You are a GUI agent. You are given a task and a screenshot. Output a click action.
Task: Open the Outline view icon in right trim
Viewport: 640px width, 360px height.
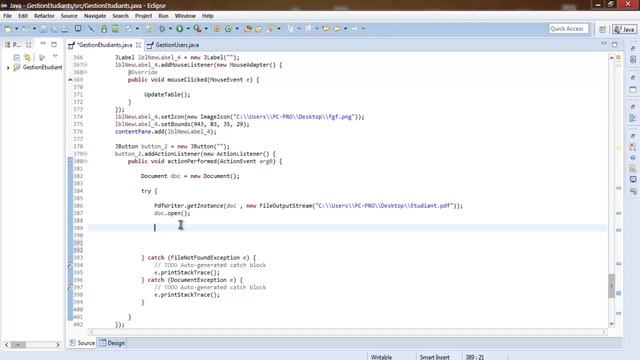pyautogui.click(x=633, y=118)
